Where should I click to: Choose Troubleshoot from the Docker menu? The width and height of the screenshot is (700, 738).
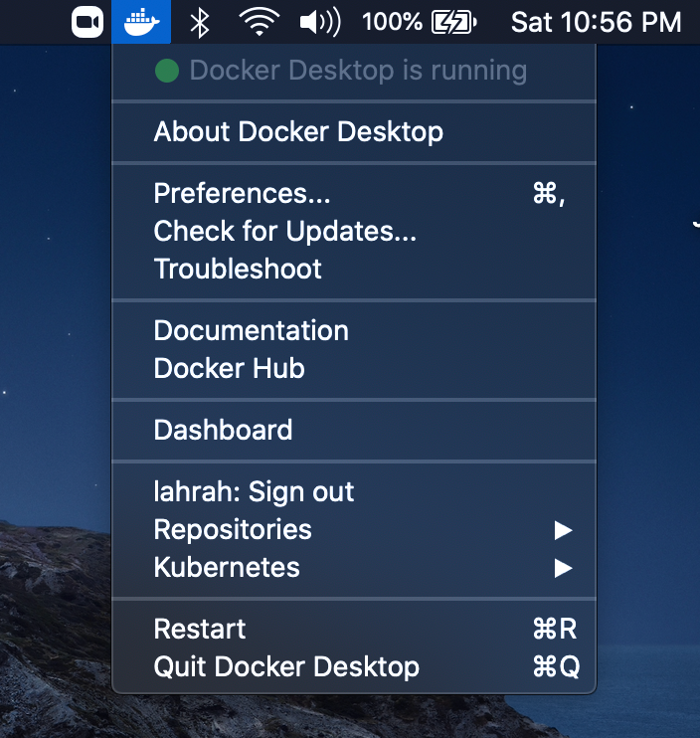[x=354, y=269]
